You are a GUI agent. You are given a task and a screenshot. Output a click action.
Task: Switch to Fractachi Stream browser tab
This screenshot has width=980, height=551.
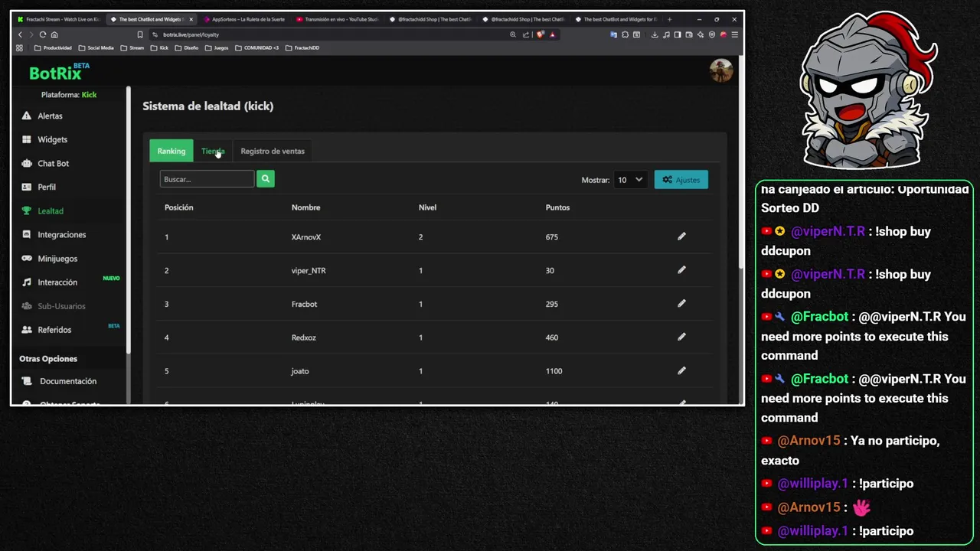point(59,19)
